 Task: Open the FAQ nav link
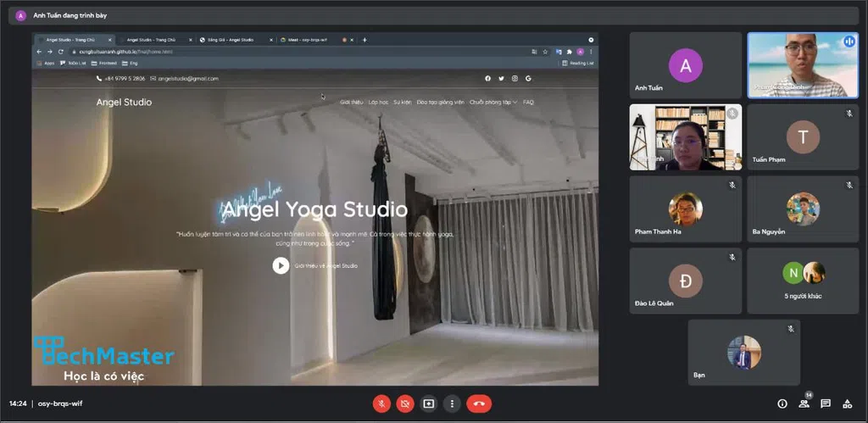(528, 103)
